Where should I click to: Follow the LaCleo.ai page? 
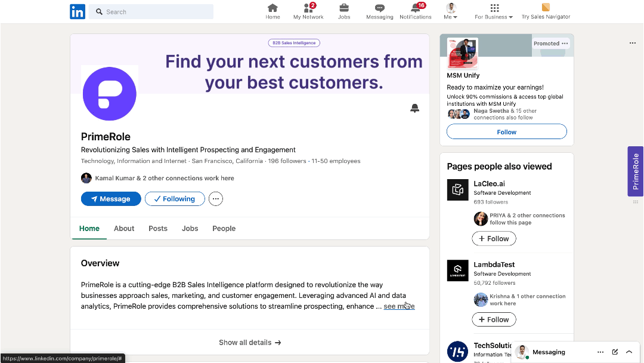coord(494,239)
